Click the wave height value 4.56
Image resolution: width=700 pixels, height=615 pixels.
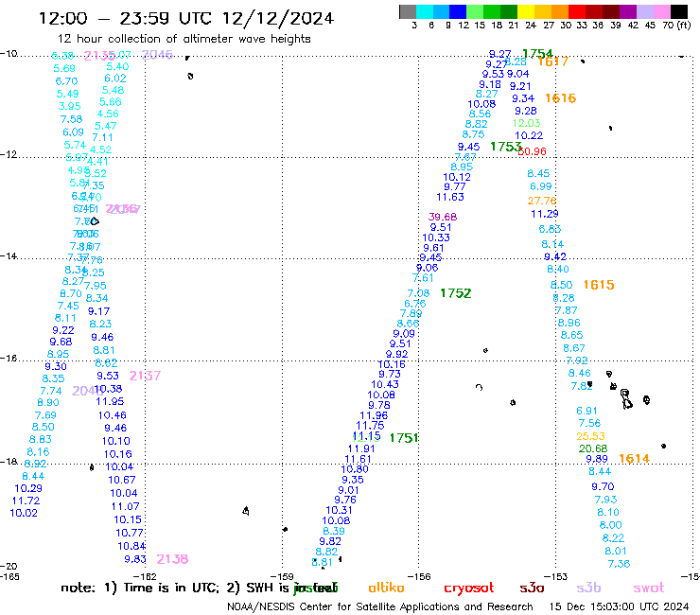108,114
